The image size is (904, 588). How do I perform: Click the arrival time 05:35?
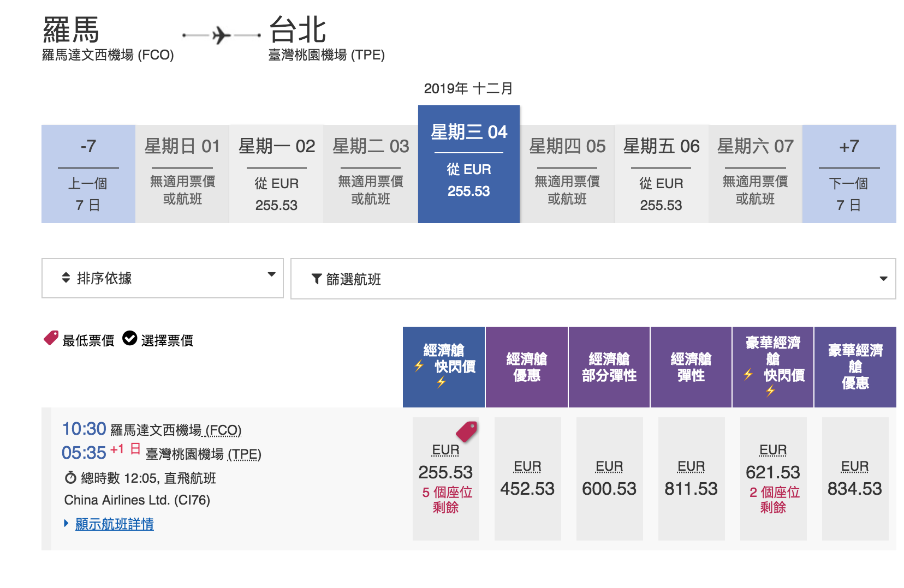pyautogui.click(x=84, y=453)
